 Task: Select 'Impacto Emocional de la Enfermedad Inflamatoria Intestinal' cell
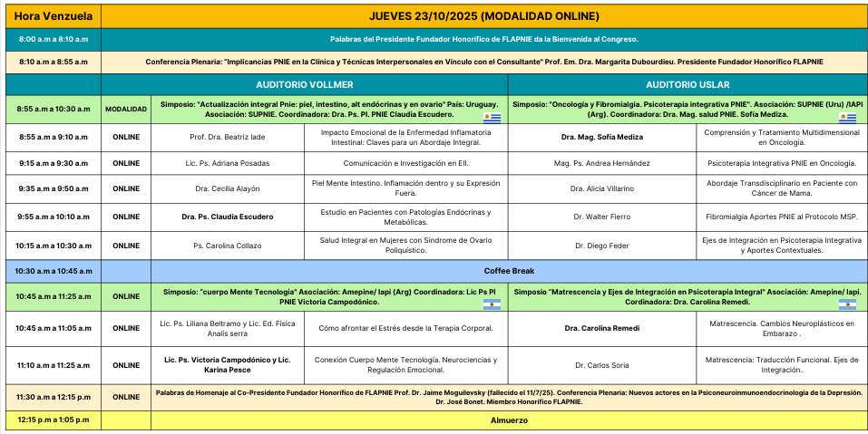[405, 137]
